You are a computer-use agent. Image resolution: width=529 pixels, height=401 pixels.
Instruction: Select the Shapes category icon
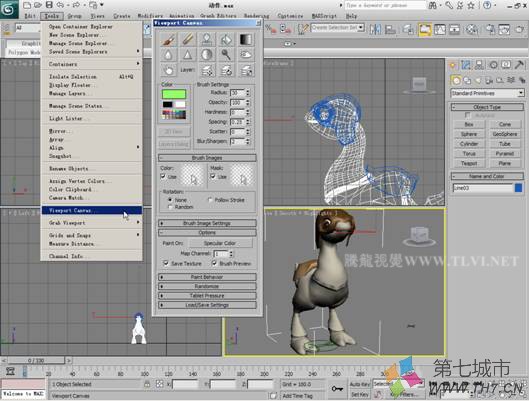(467, 80)
